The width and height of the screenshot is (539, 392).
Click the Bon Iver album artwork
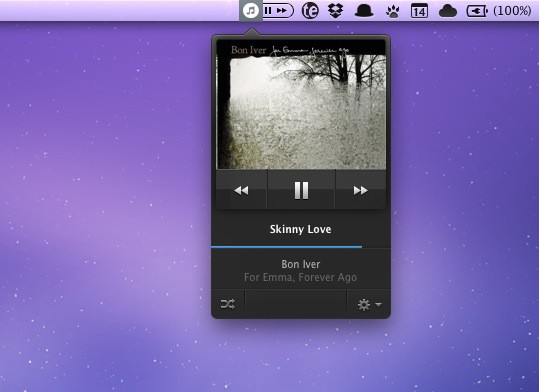pyautogui.click(x=301, y=105)
